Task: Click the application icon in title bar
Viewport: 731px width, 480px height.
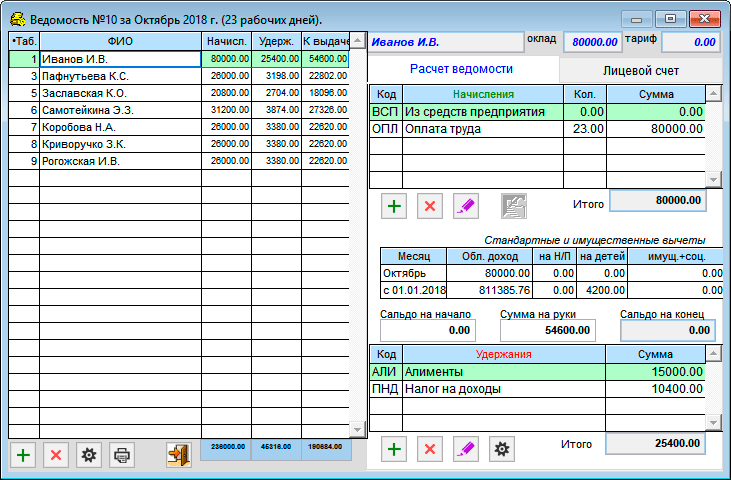Action: click(18, 20)
